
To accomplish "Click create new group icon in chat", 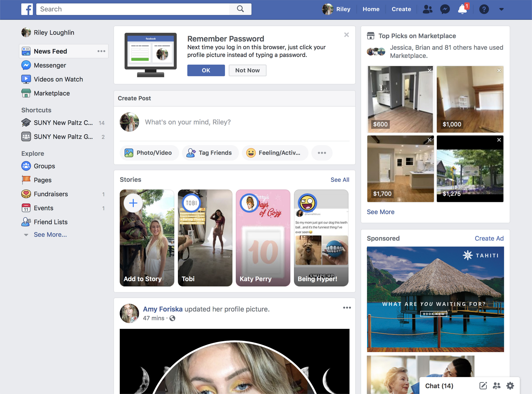I will (496, 386).
